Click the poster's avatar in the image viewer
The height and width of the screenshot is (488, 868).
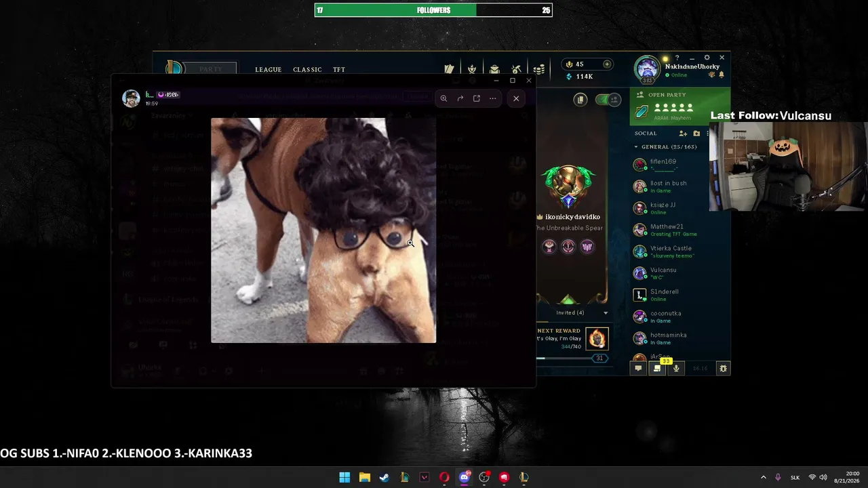[131, 98]
